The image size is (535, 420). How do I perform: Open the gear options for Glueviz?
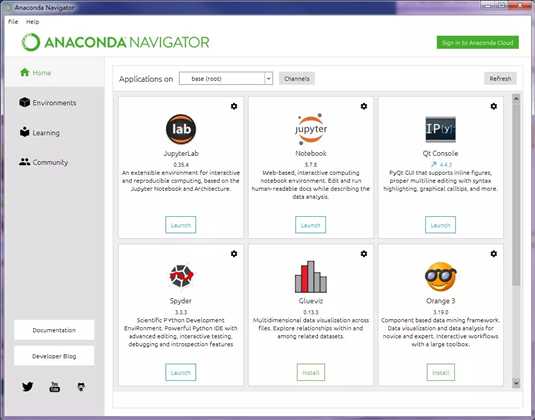click(x=364, y=254)
